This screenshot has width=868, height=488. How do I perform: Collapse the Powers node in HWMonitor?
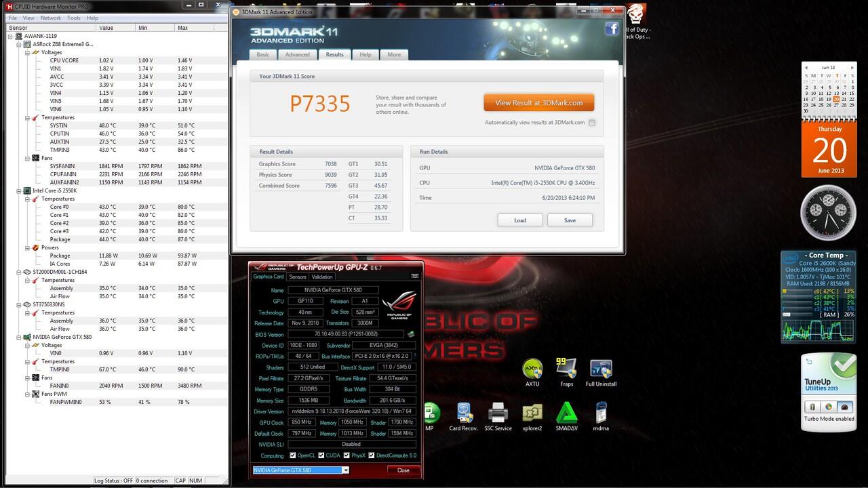(x=26, y=247)
